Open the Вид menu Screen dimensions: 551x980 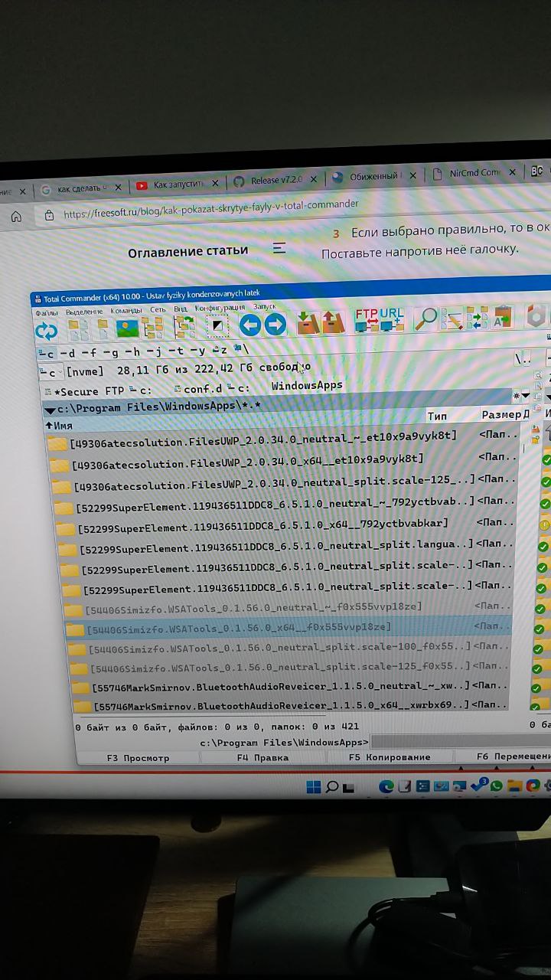[180, 309]
